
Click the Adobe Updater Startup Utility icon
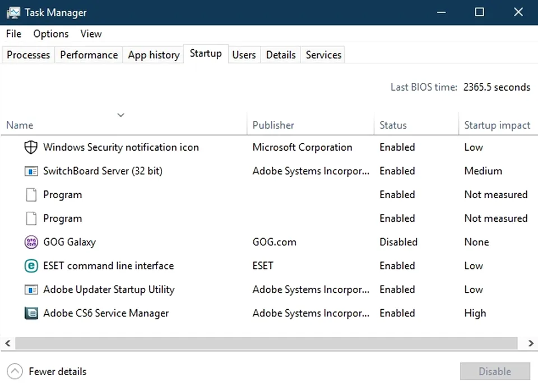[31, 290]
